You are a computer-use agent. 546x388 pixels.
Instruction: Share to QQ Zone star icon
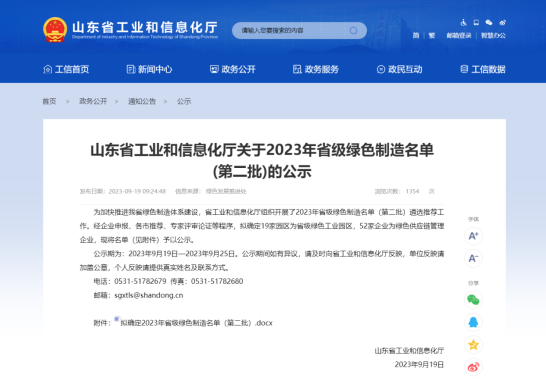(473, 344)
